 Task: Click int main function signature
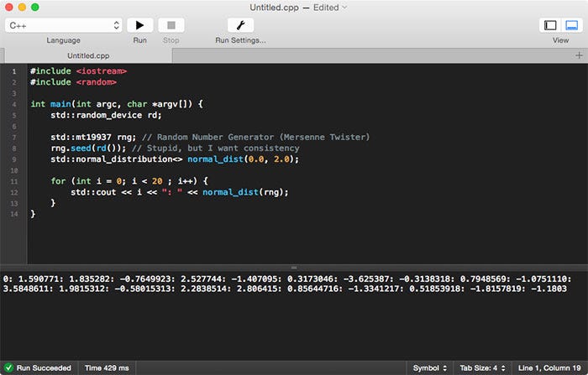point(117,104)
